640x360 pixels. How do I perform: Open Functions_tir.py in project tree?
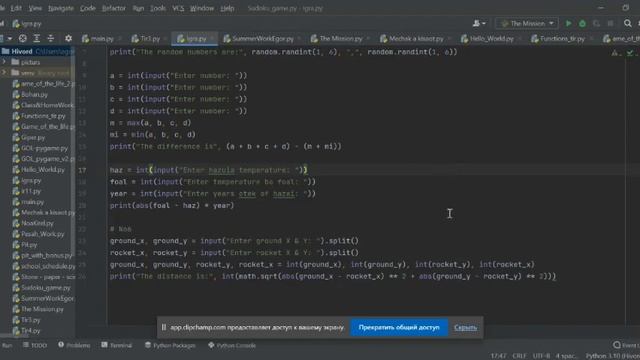coord(43,116)
